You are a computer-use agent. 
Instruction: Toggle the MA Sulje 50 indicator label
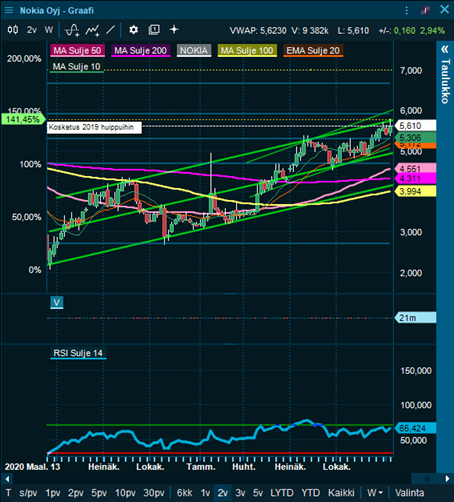point(77,51)
